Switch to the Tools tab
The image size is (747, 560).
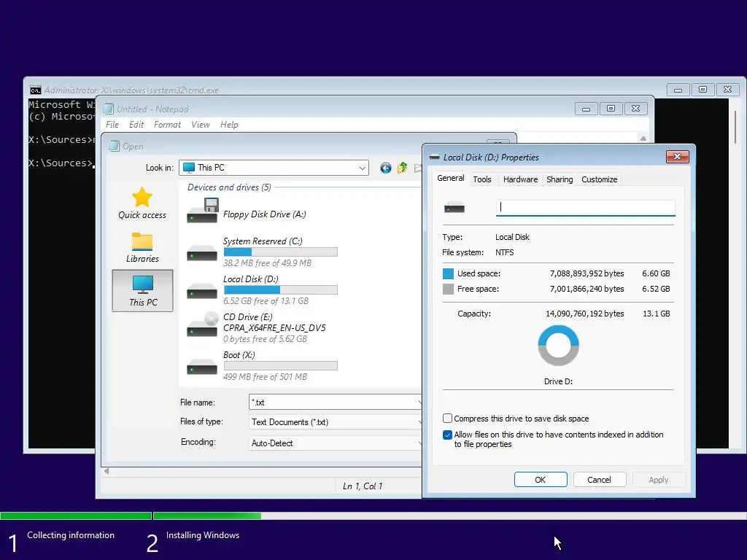tap(482, 179)
